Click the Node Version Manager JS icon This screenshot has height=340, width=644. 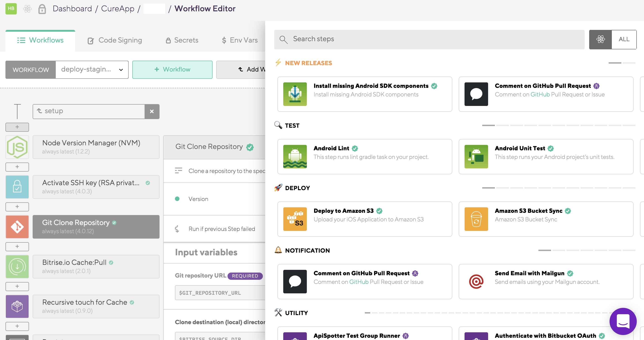(17, 147)
